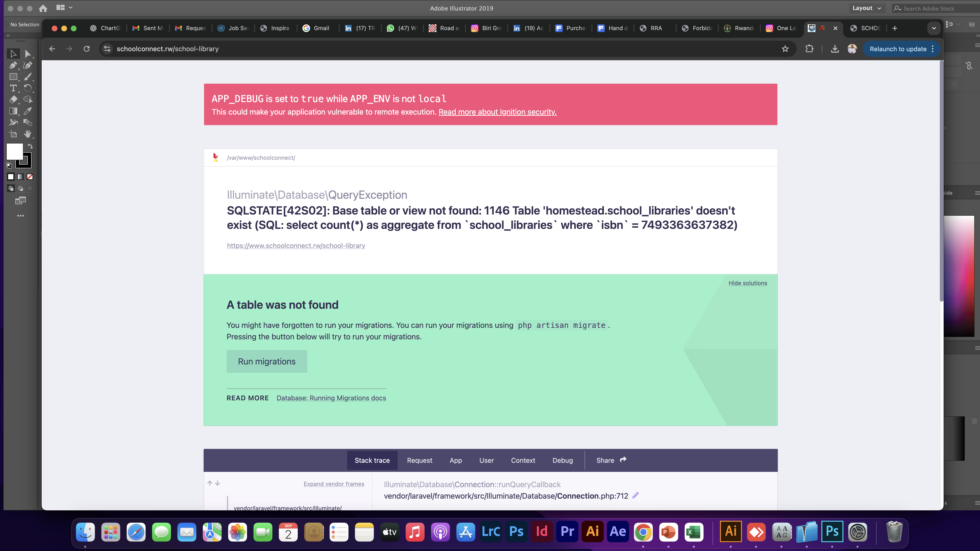Open the Debug tab
Viewport: 980px width, 551px height.
(562, 460)
